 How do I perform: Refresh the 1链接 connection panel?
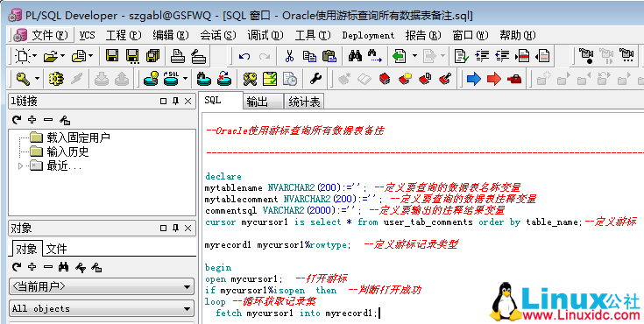[17, 120]
